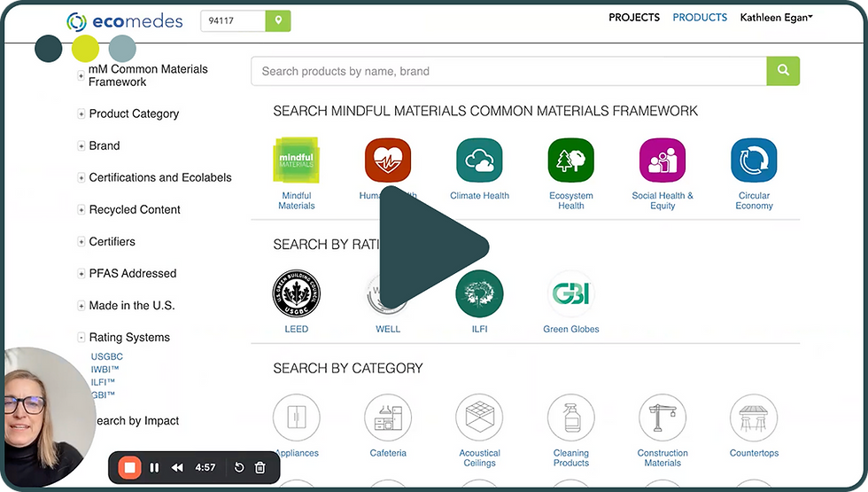The width and height of the screenshot is (868, 492).
Task: Click the rewind recording button
Action: click(177, 468)
